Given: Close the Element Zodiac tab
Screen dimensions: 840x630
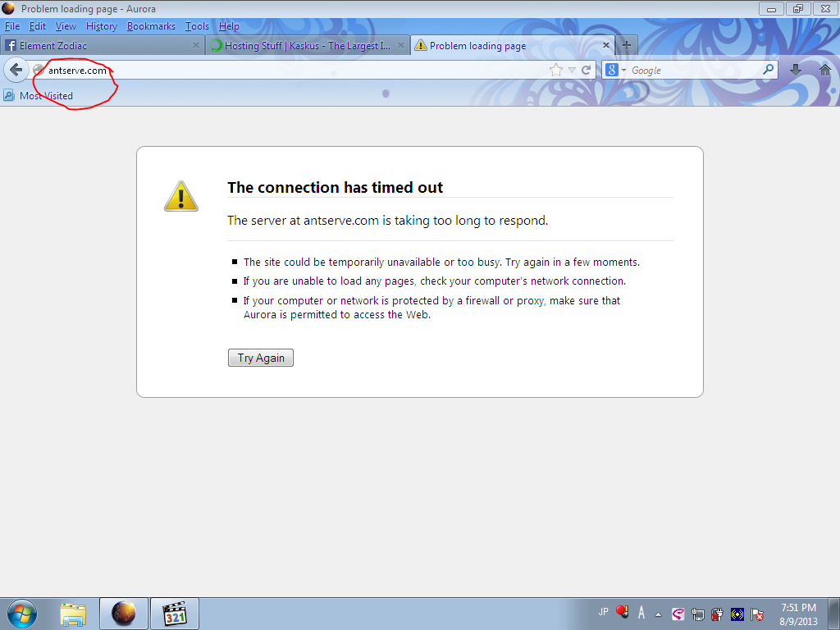Looking at the screenshot, I should click(x=195, y=45).
